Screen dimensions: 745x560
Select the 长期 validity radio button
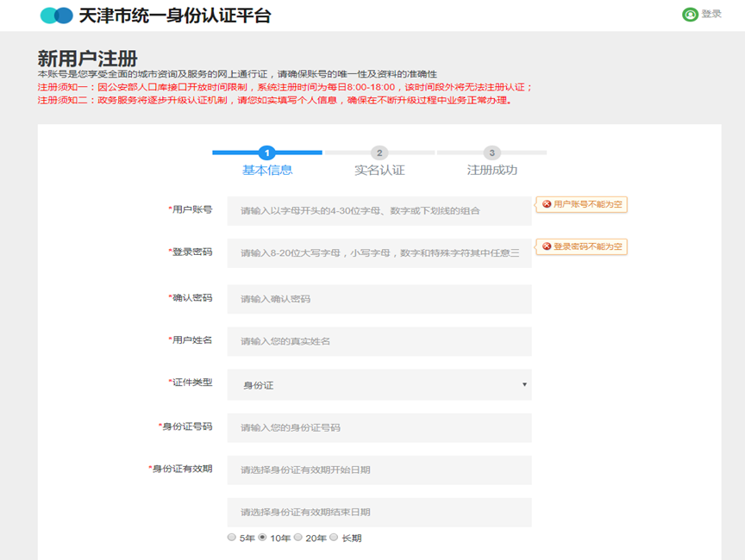pos(335,538)
